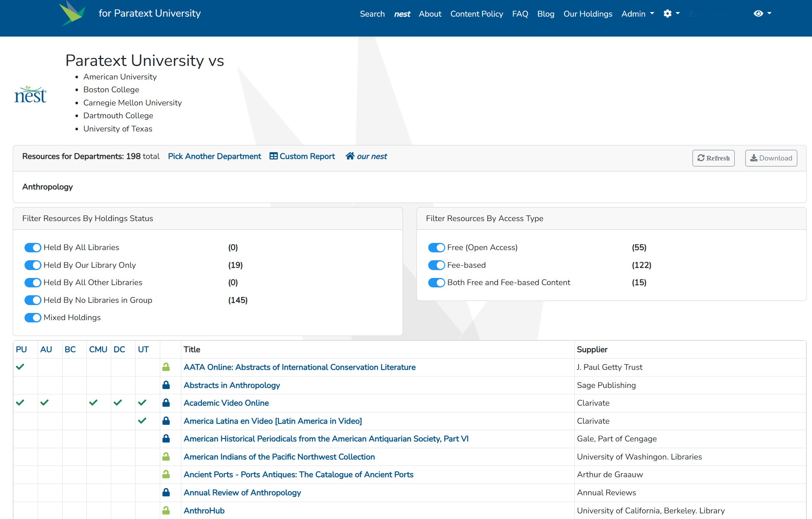The width and height of the screenshot is (812, 519).
Task: Click the nest logo image
Action: point(31,94)
